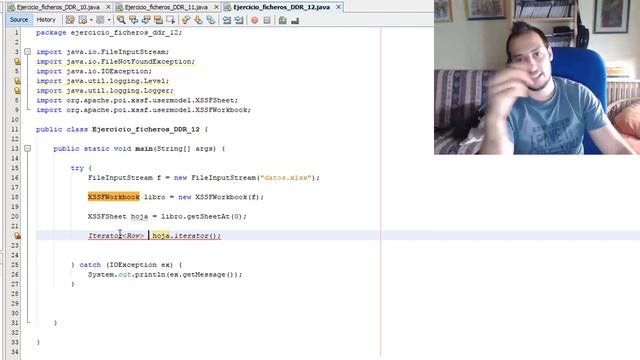Click the hint lightbulb on logging.Level import
The image size is (640, 360).
click(17, 81)
